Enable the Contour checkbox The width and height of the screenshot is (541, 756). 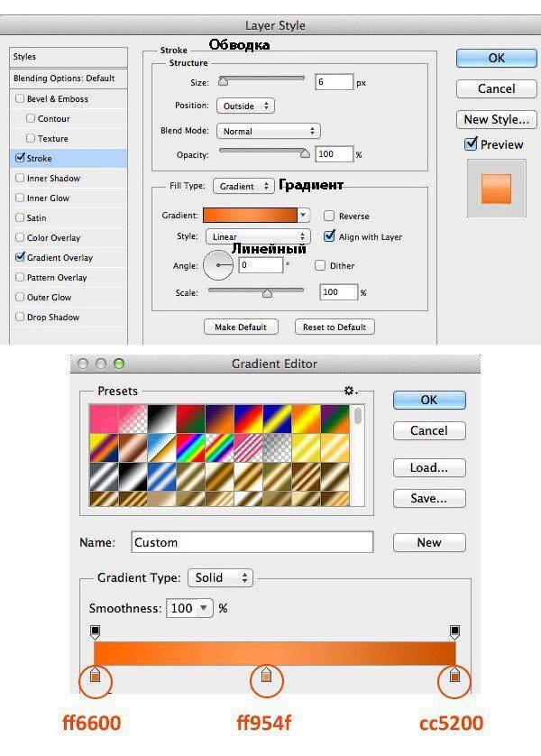31,118
